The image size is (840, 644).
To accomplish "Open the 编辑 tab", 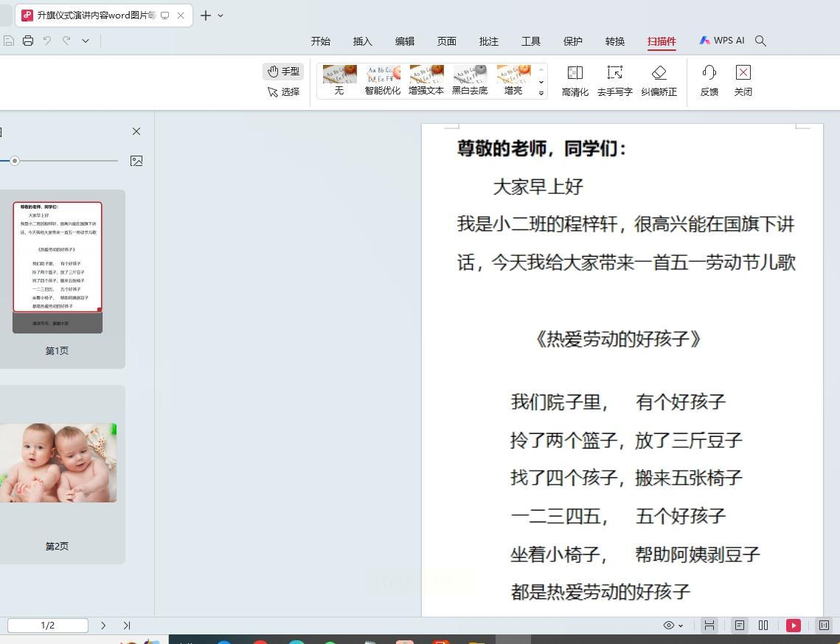I will pyautogui.click(x=405, y=41).
